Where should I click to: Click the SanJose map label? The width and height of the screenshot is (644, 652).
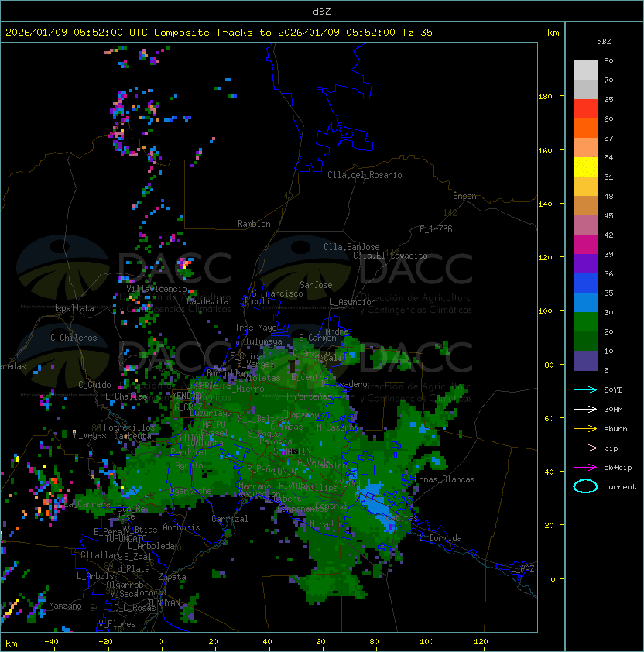(x=316, y=285)
